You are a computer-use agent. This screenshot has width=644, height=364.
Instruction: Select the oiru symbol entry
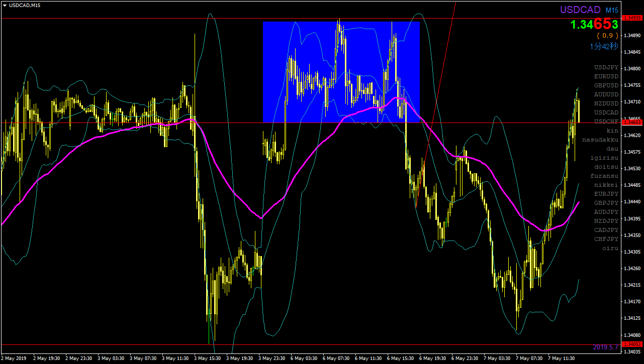[x=610, y=248]
